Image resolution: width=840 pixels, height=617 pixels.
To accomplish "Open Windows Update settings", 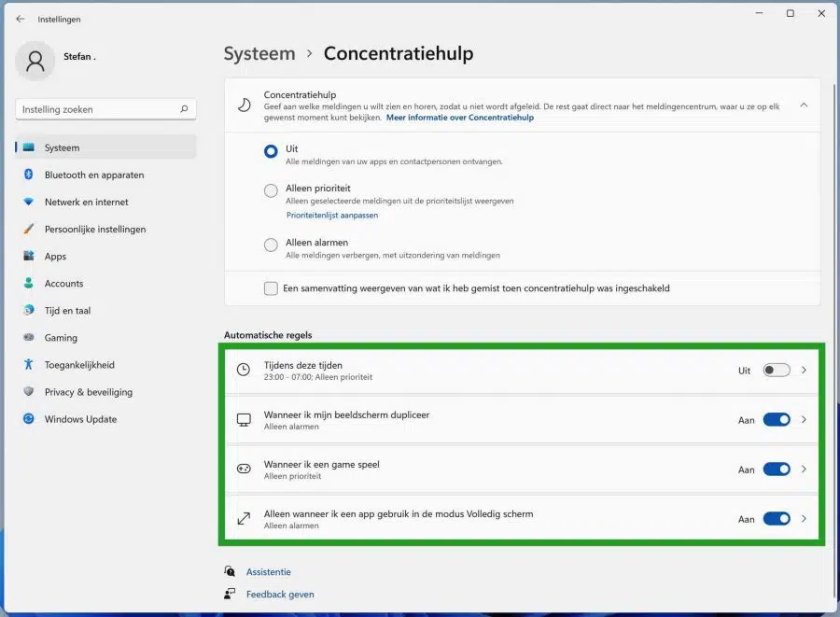I will click(105, 419).
